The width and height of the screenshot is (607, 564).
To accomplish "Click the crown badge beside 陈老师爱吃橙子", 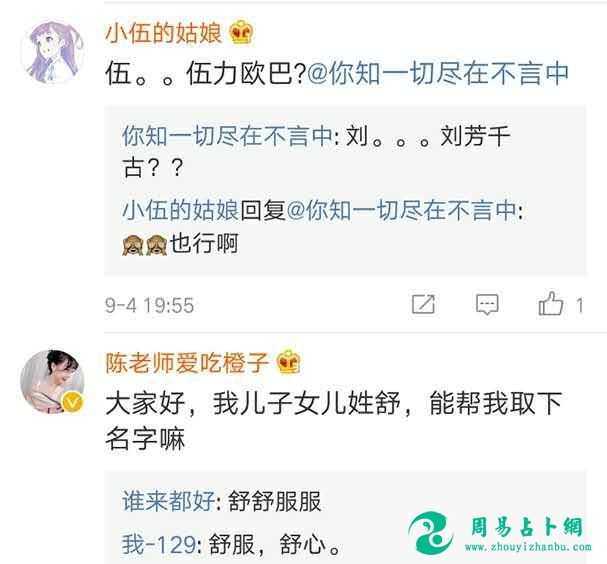I will point(288,362).
